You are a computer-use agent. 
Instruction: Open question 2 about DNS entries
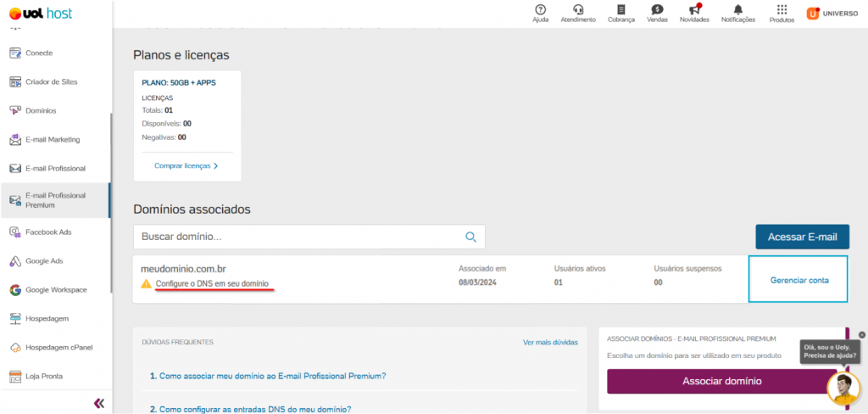coord(250,410)
